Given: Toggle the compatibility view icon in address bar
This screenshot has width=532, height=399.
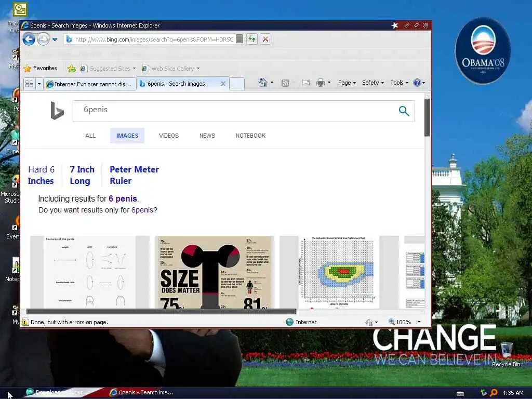Looking at the screenshot, I should (239, 39).
